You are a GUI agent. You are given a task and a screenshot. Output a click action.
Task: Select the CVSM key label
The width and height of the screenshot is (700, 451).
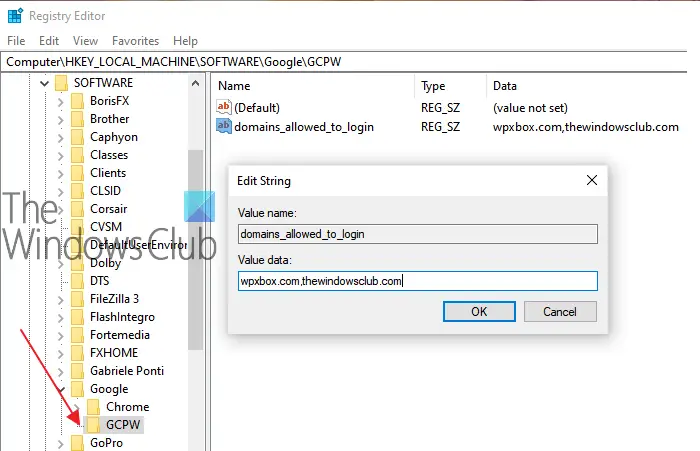(106, 227)
